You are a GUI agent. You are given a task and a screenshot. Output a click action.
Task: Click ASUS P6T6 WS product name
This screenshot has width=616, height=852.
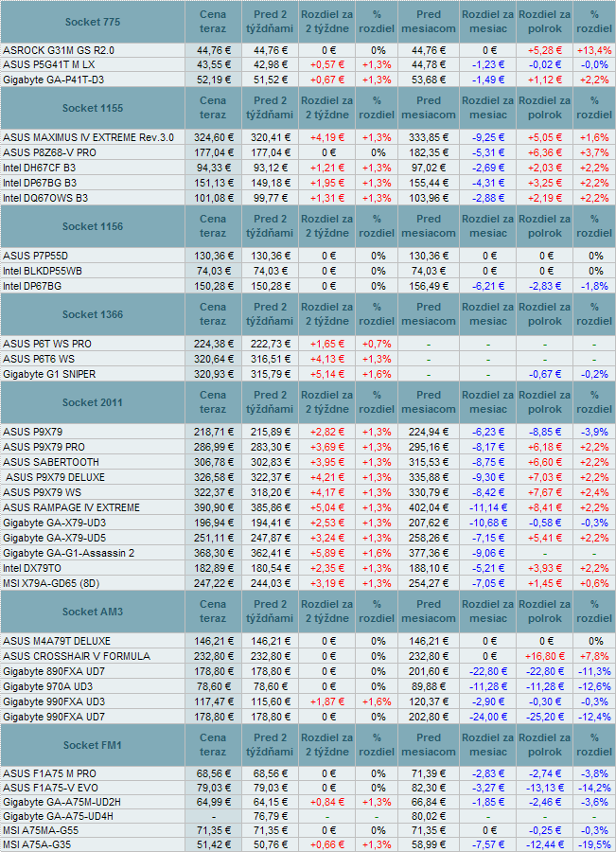pyautogui.click(x=39, y=359)
